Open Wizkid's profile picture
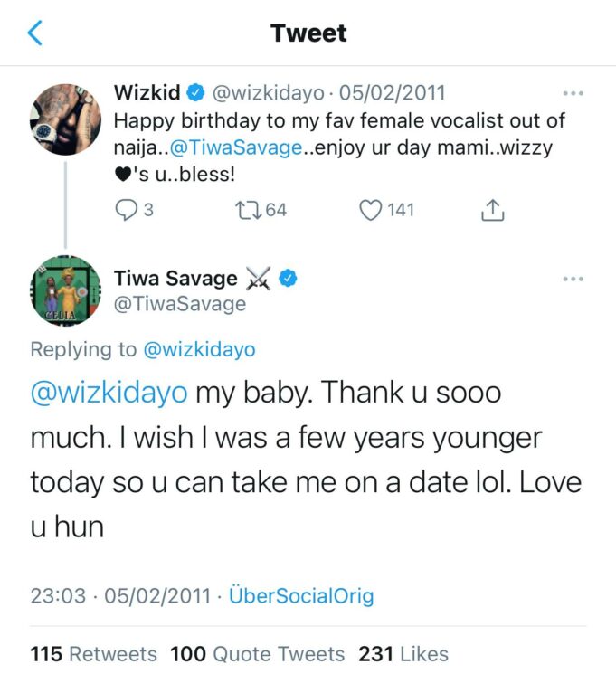The height and width of the screenshot is (674, 616). (x=64, y=119)
